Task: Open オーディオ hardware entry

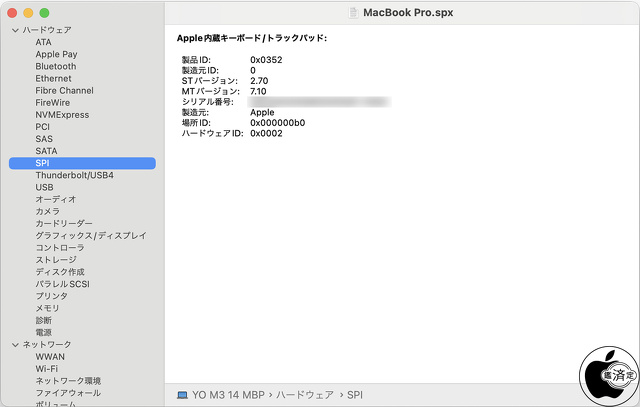Action: tap(56, 200)
